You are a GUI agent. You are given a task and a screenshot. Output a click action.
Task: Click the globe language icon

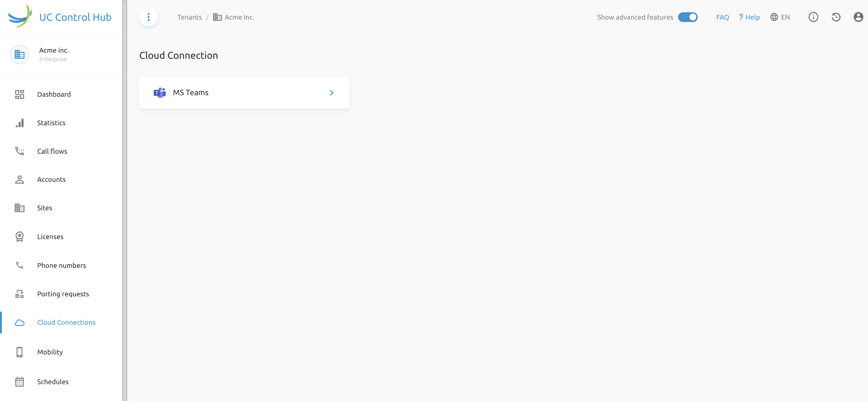coord(774,17)
